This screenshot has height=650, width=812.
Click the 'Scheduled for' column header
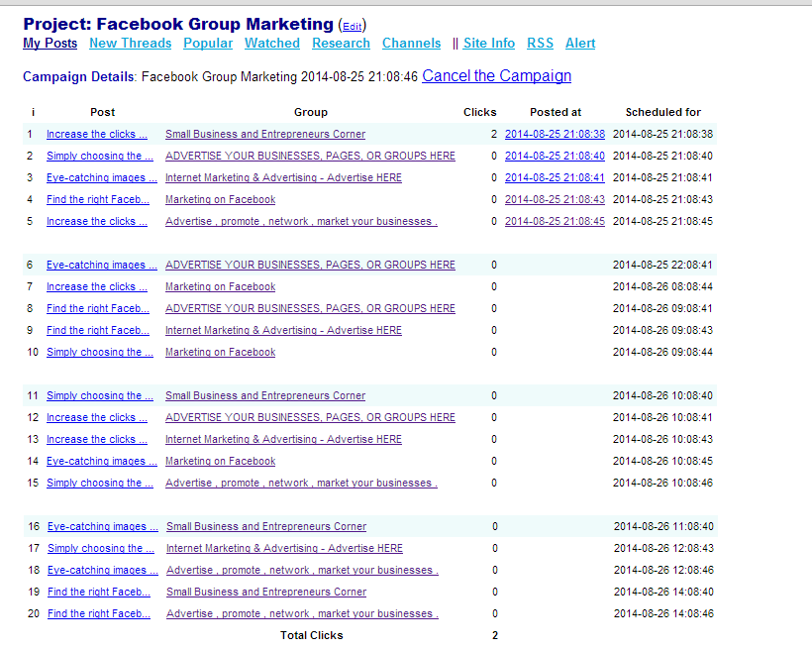pos(662,112)
